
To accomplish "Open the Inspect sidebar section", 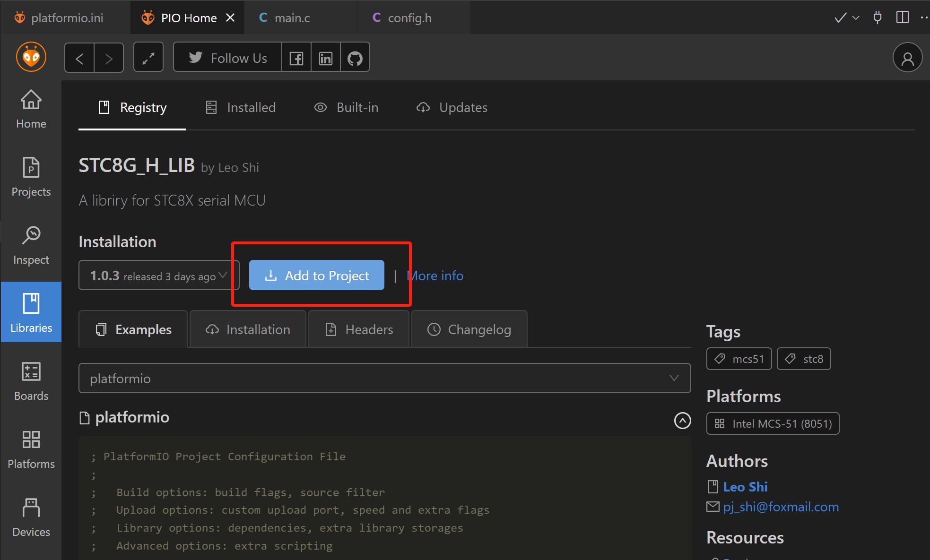I will [31, 245].
